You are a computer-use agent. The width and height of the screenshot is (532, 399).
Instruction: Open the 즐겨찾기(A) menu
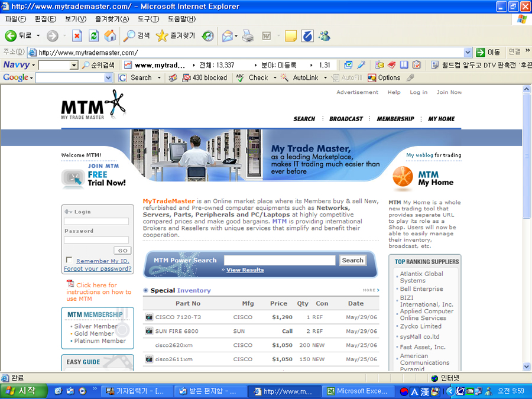click(x=112, y=19)
